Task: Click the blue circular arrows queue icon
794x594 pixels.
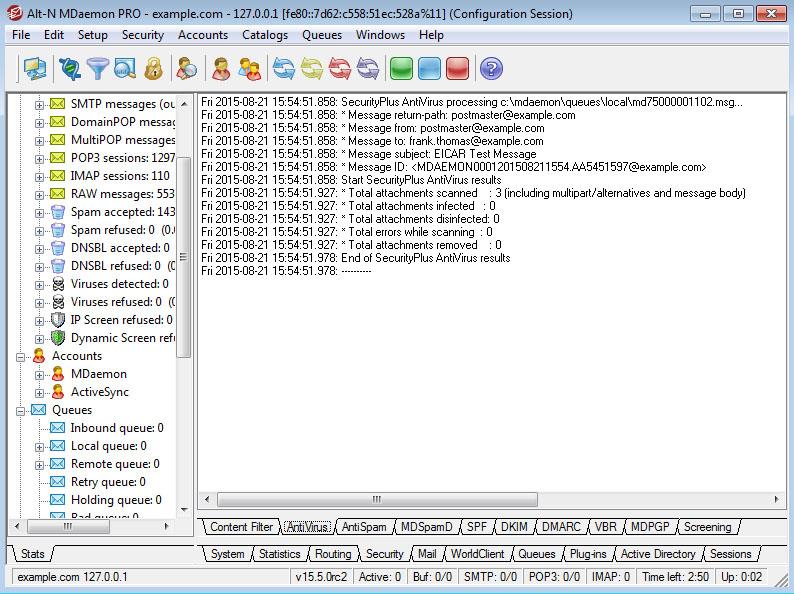Action: pos(284,69)
